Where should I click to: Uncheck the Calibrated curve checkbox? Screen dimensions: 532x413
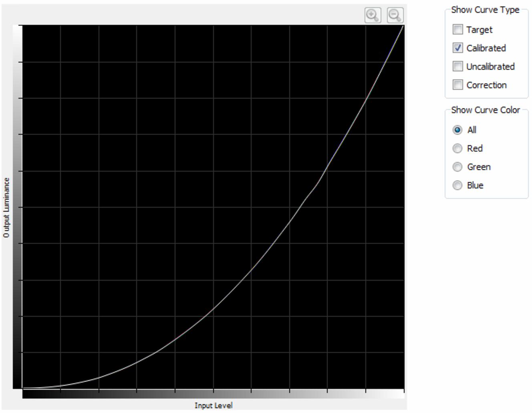click(x=457, y=48)
